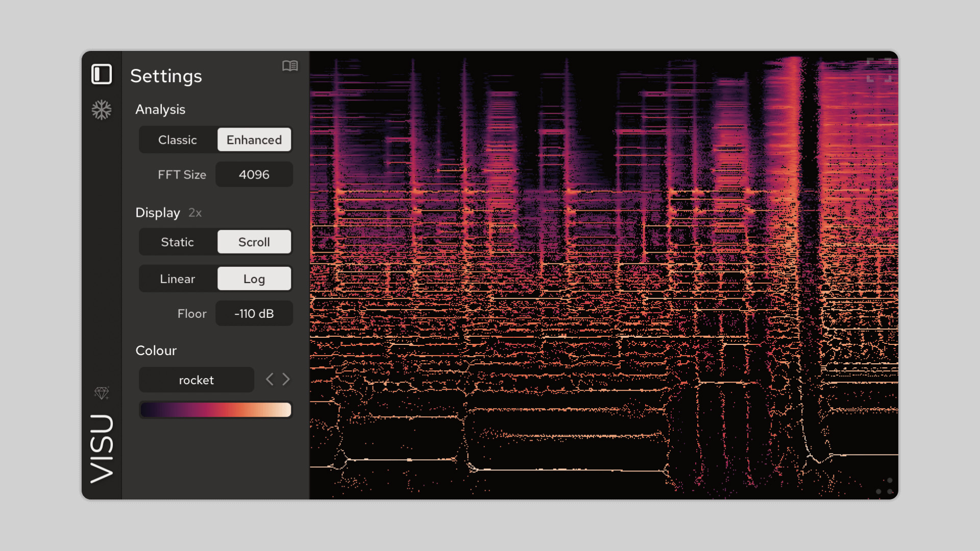Image resolution: width=980 pixels, height=551 pixels.
Task: Click the snowflake freeze icon
Action: (102, 110)
